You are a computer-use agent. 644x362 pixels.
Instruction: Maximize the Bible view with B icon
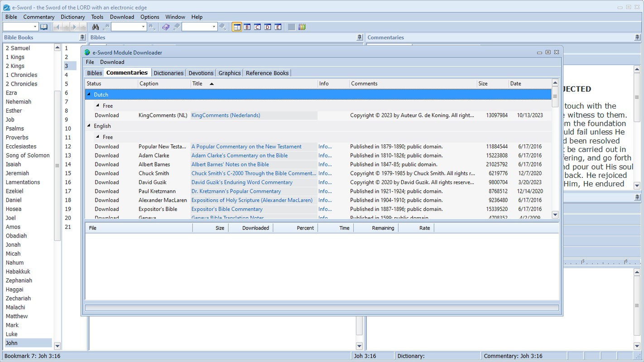coord(247,27)
